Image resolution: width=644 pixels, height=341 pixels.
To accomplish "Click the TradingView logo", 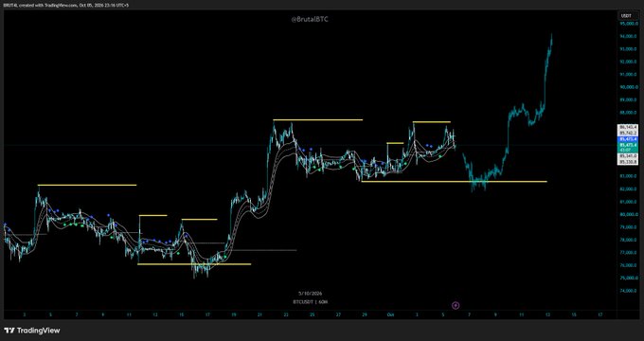I will click(31, 331).
